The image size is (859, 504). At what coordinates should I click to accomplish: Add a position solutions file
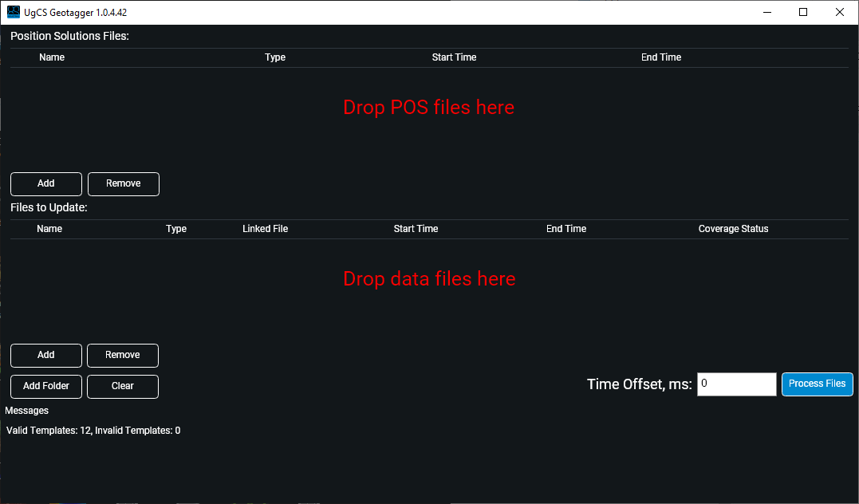pos(46,183)
